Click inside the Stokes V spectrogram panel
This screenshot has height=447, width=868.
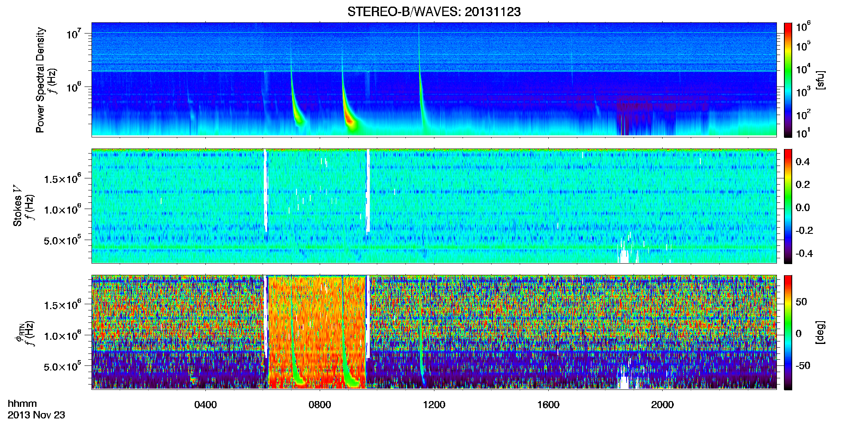434,206
